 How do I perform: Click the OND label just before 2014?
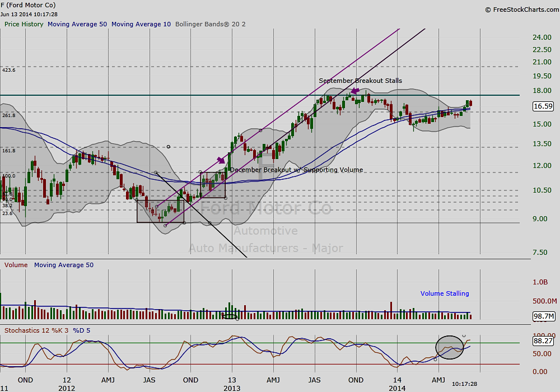click(x=356, y=380)
